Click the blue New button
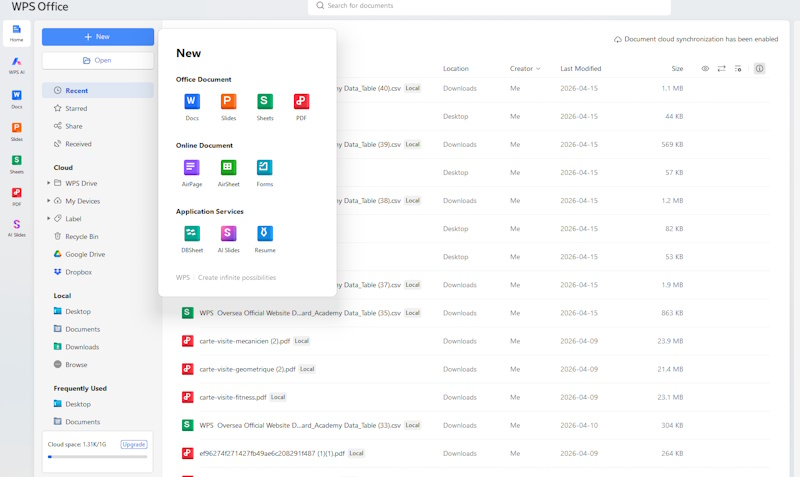This screenshot has width=800, height=477. point(97,37)
